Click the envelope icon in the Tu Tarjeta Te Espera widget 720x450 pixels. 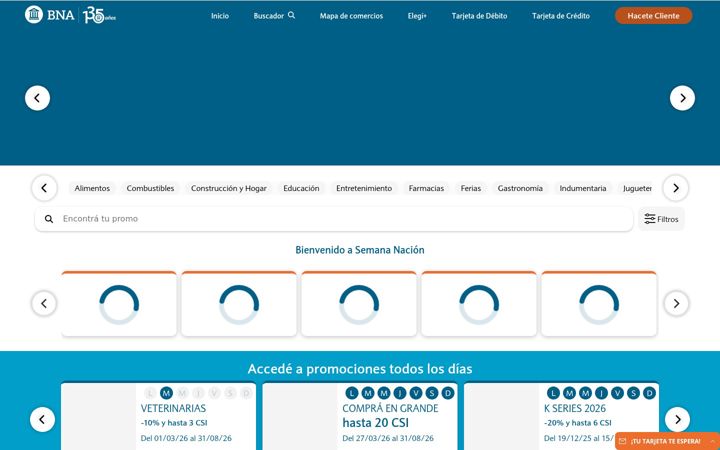[623, 441]
